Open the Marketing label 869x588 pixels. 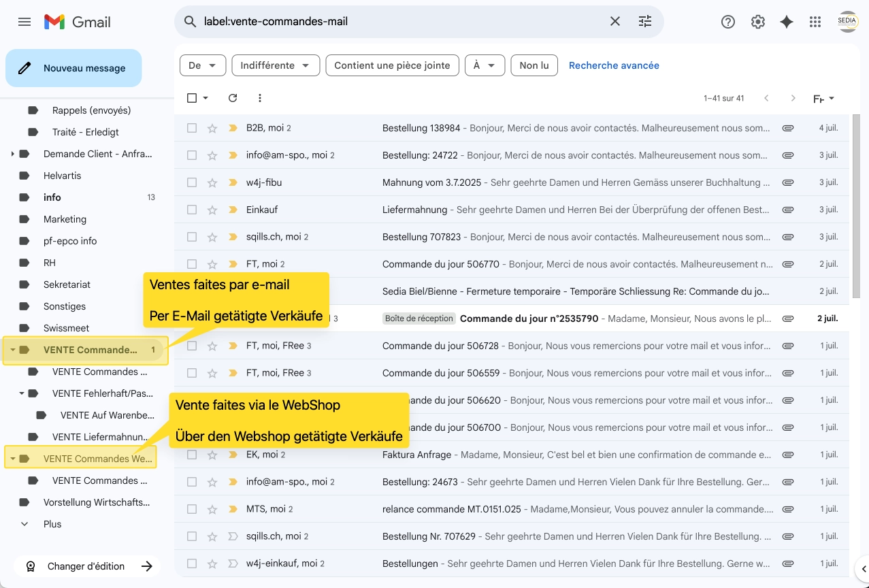click(x=65, y=219)
